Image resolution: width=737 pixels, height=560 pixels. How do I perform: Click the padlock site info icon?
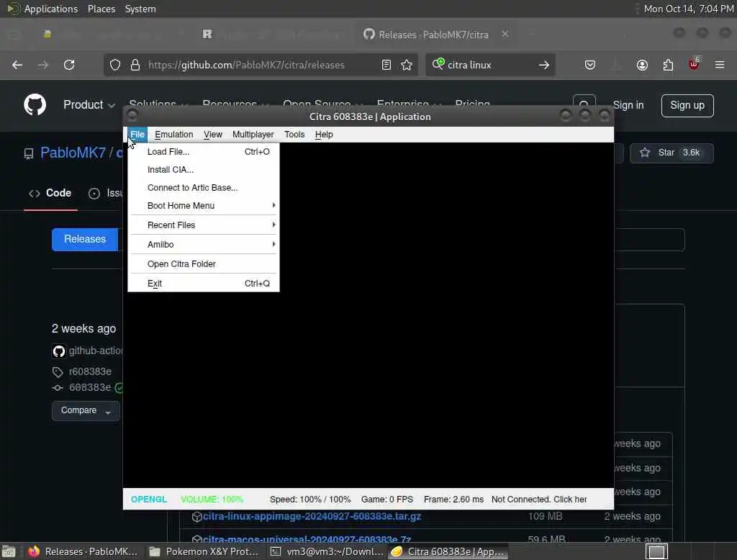(135, 65)
